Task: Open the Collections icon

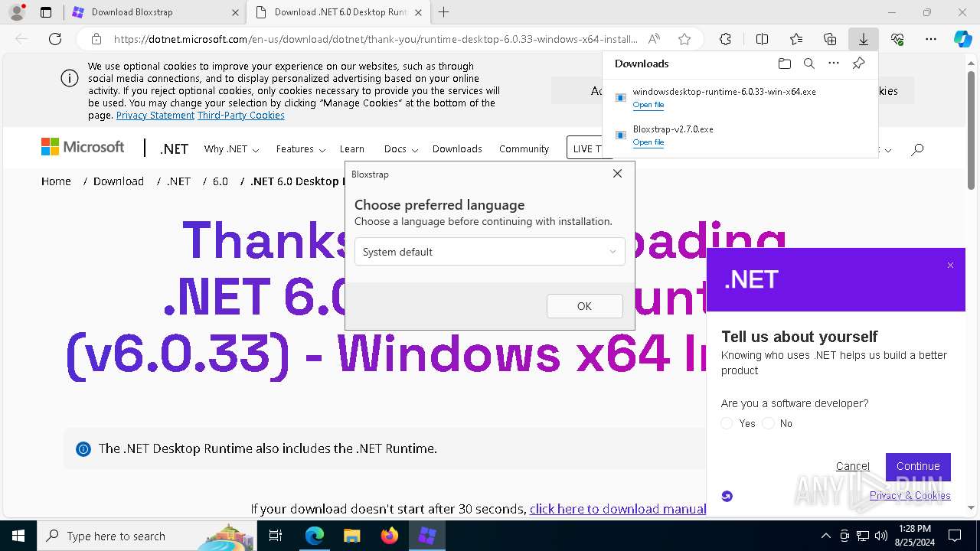Action: (830, 39)
